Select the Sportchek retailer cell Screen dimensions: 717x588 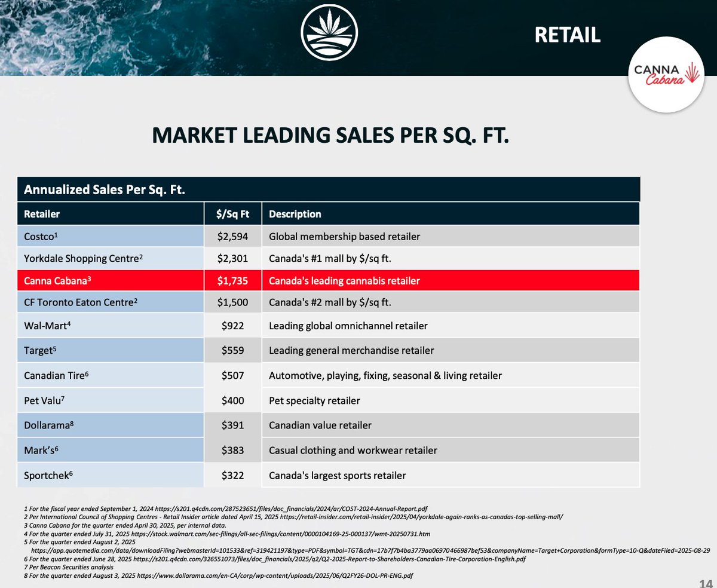pyautogui.click(x=111, y=476)
